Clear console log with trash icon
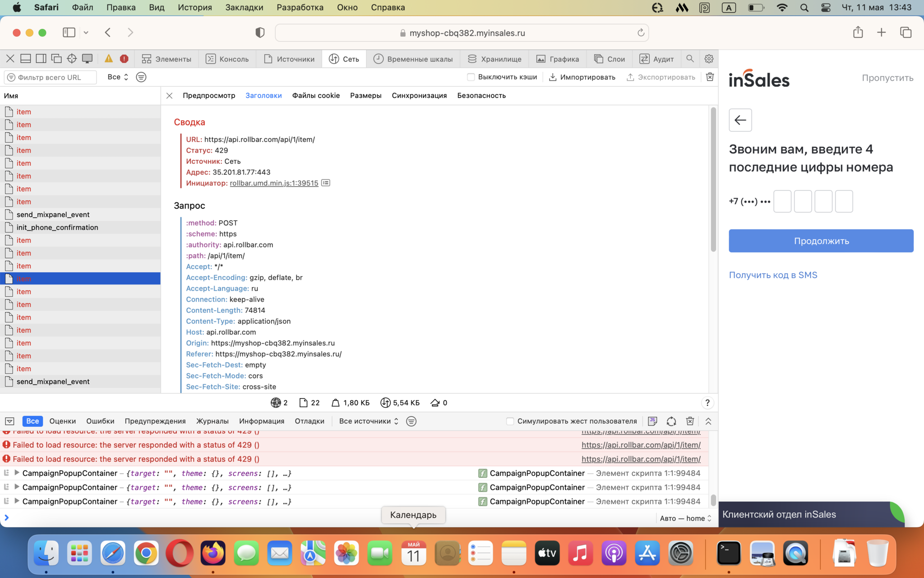 click(690, 421)
